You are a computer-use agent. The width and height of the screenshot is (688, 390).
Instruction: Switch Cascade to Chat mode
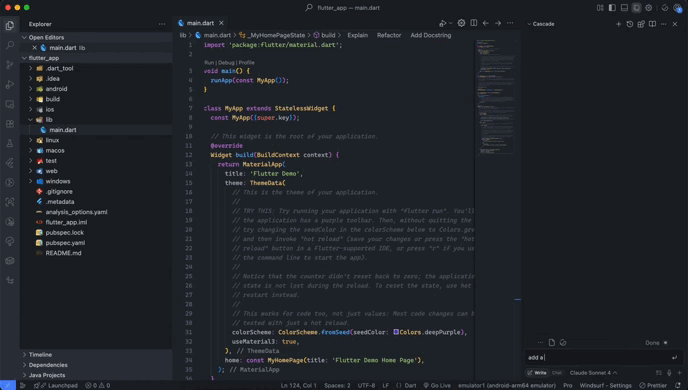(557, 373)
